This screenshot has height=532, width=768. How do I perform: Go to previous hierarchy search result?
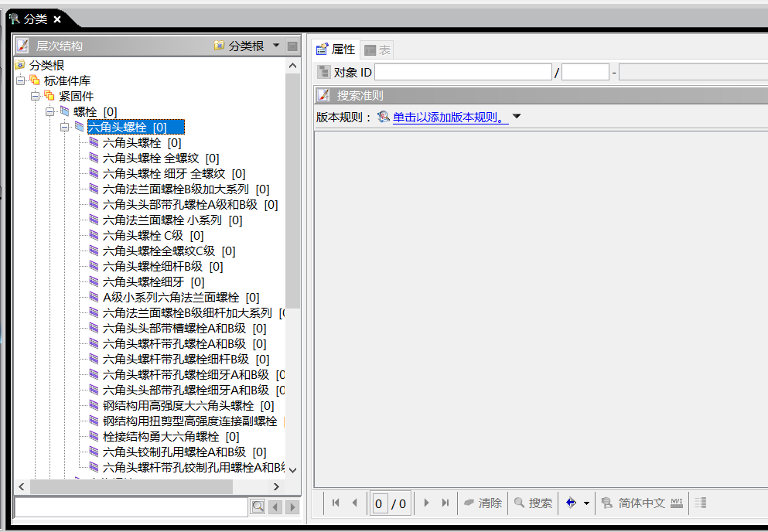click(276, 507)
